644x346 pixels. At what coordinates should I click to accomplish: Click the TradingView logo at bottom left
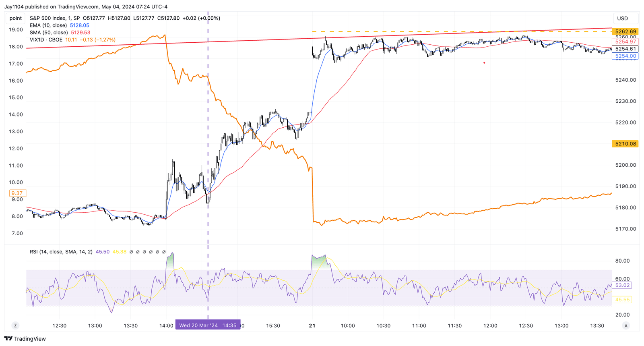click(25, 339)
